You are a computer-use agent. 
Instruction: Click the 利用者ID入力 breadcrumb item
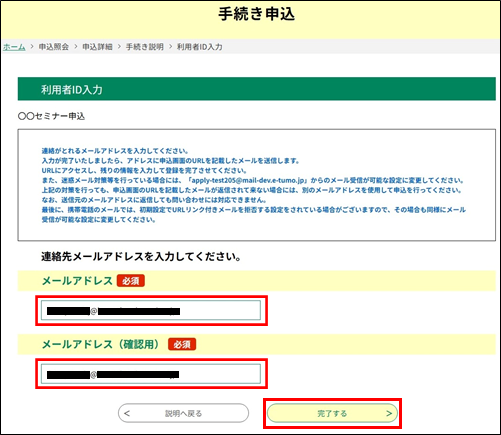pos(199,47)
